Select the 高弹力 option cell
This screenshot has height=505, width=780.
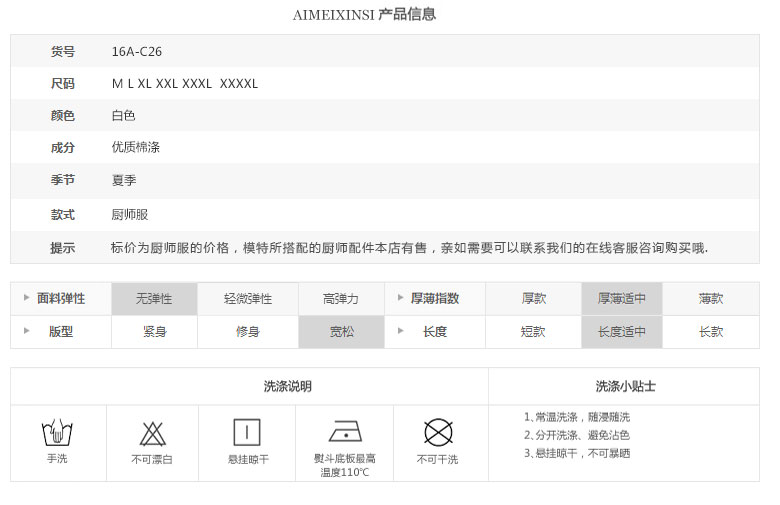pos(341,299)
